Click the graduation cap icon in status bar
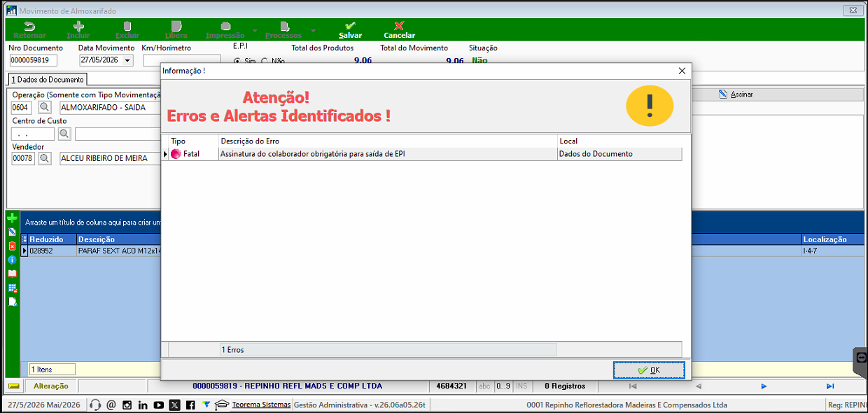Image resolution: width=868 pixels, height=413 pixels. pyautogui.click(x=221, y=405)
